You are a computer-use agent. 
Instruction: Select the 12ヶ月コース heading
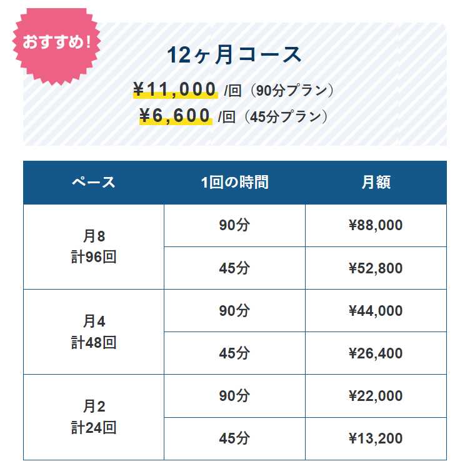(x=234, y=55)
